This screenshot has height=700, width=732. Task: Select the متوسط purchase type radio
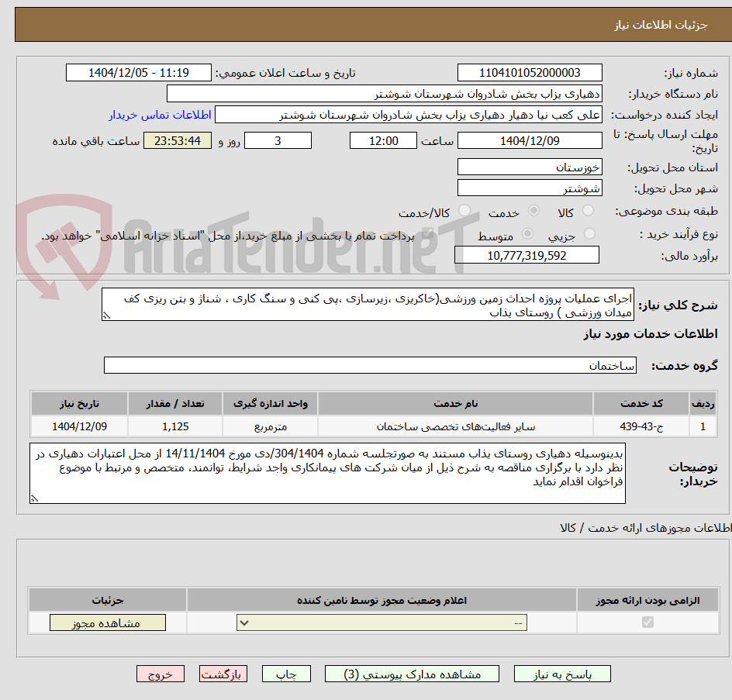pyautogui.click(x=527, y=233)
